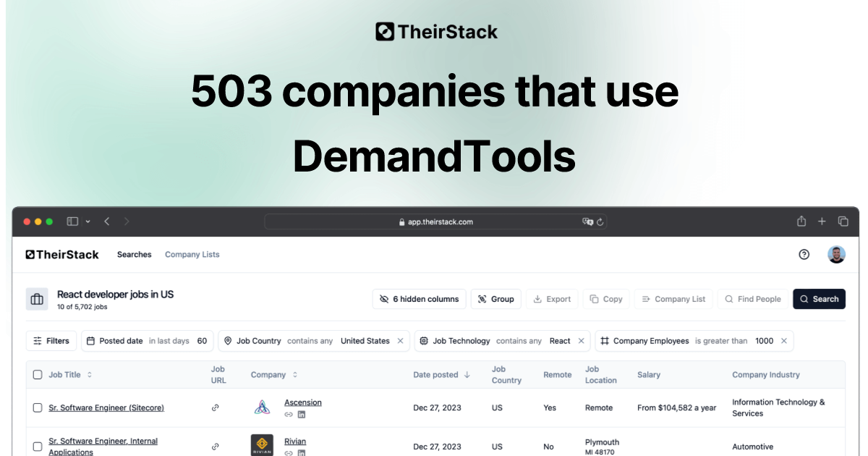Toggle the select-all checkbox in table header
This screenshot has height=456, width=868.
click(38, 375)
